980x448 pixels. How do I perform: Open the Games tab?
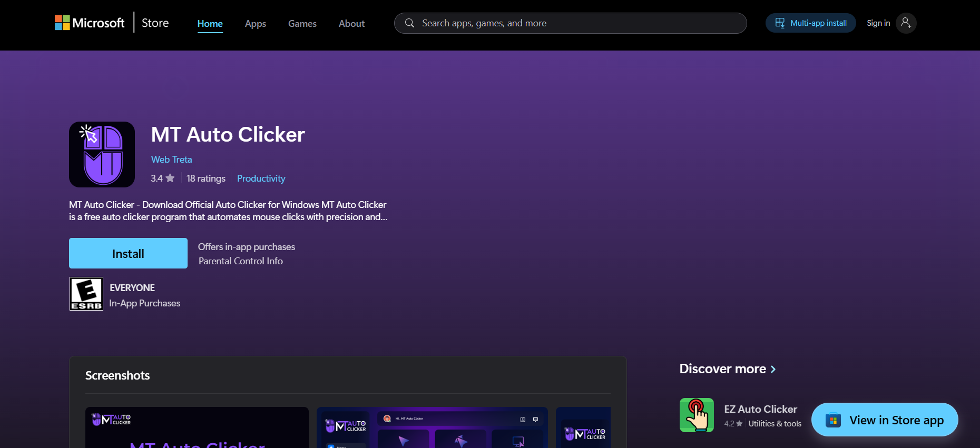(302, 24)
